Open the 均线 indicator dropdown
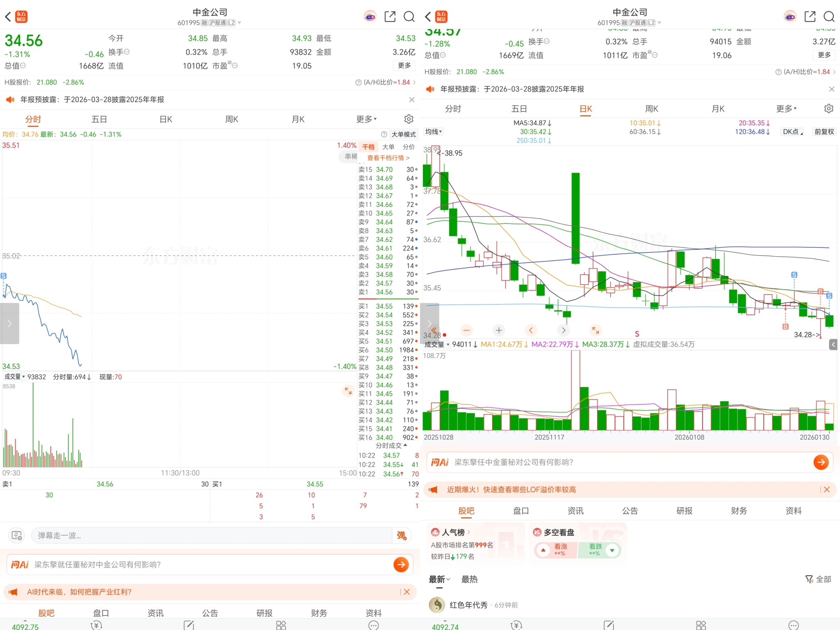 [x=434, y=132]
